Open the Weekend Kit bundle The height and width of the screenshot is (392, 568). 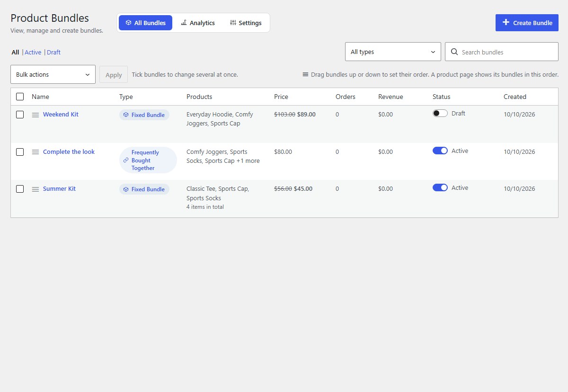pyautogui.click(x=61, y=114)
